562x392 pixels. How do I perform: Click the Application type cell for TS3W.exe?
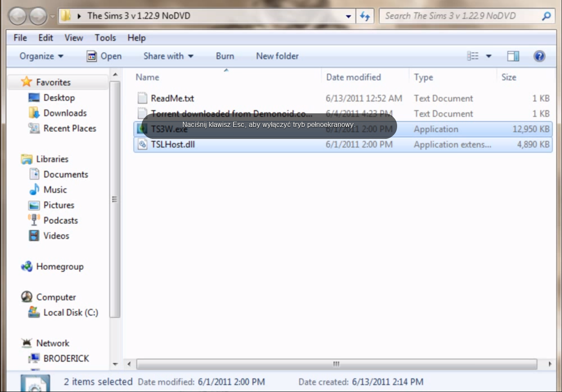pyautogui.click(x=436, y=129)
